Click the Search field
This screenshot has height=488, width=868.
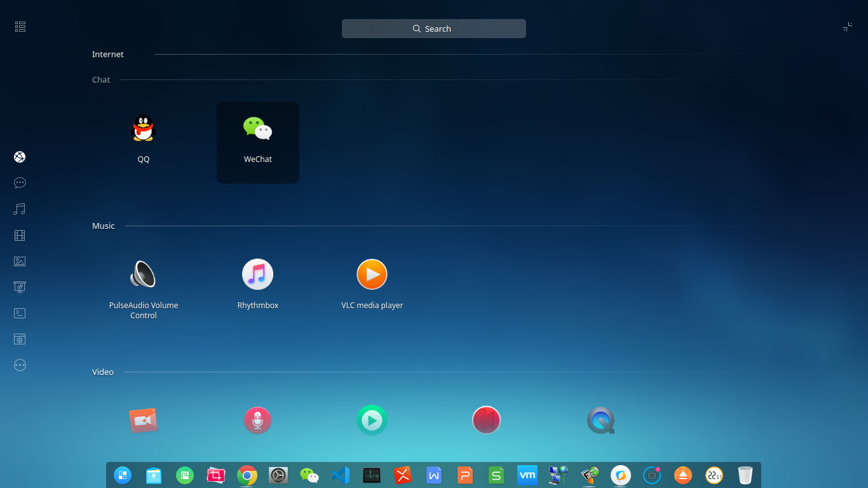coord(433,29)
